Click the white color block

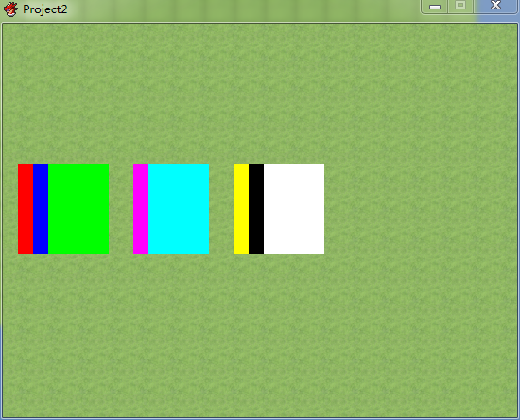[x=294, y=209]
